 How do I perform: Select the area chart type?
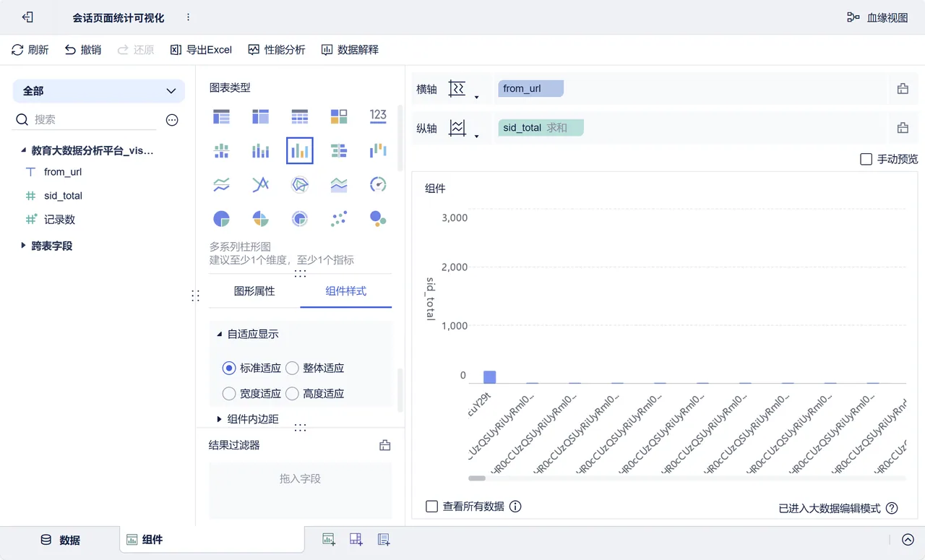pos(339,185)
